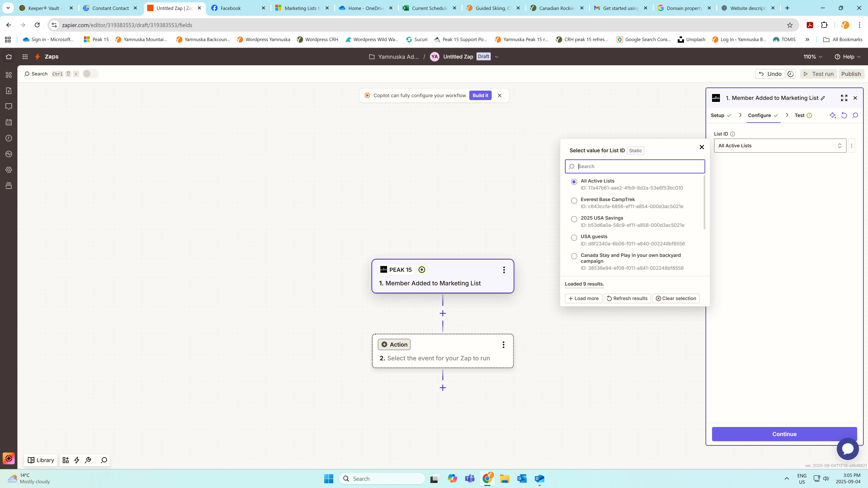Open sidebar settings gear icon

9,170
